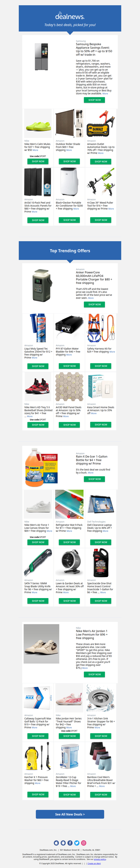Open the Twitter icon in footer
The width and height of the screenshot is (140, 868).
coord(77,843)
